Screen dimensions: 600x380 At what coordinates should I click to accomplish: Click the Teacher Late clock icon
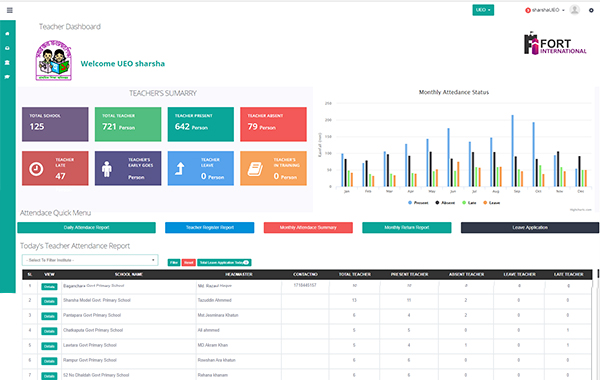pos(36,169)
